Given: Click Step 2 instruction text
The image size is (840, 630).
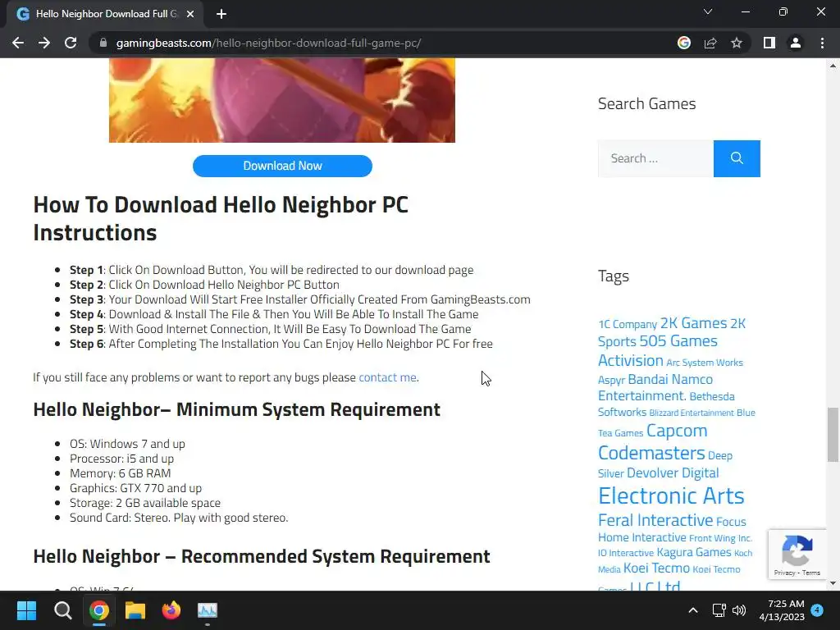Looking at the screenshot, I should (204, 285).
